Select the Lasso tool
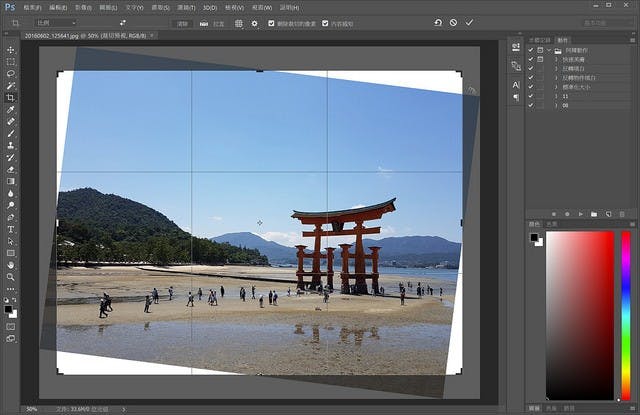Viewport: 640px width, 415px height. (x=11, y=73)
